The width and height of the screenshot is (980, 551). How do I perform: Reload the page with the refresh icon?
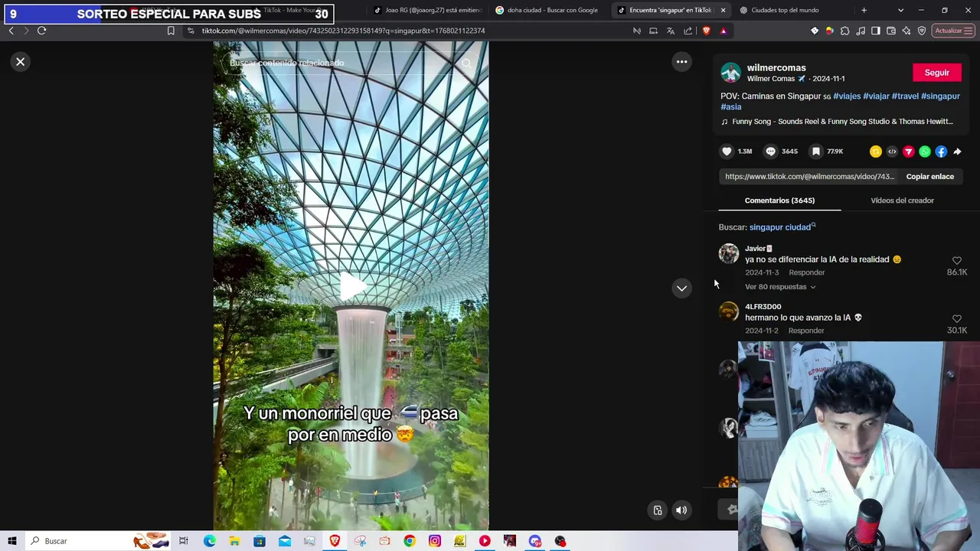pos(41,31)
